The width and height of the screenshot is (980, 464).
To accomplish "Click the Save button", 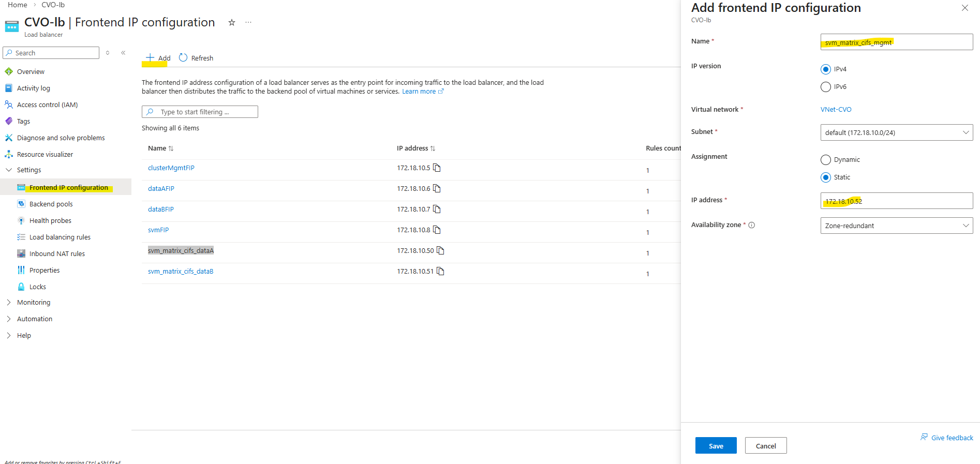I will [x=716, y=445].
